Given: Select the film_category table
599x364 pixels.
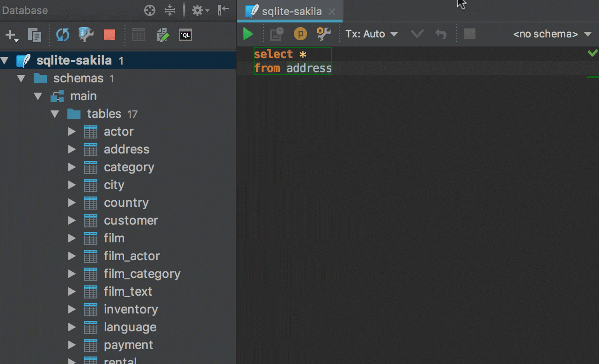Looking at the screenshot, I should tap(142, 274).
